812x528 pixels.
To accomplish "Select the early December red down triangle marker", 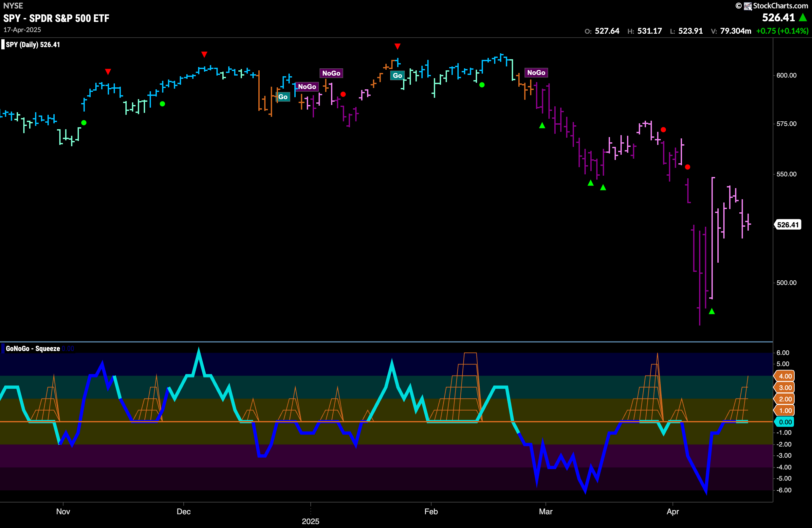I will [204, 55].
